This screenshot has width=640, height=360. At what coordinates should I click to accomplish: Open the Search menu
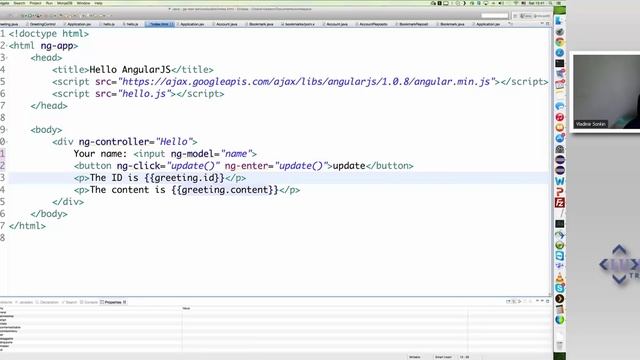(19, 3)
